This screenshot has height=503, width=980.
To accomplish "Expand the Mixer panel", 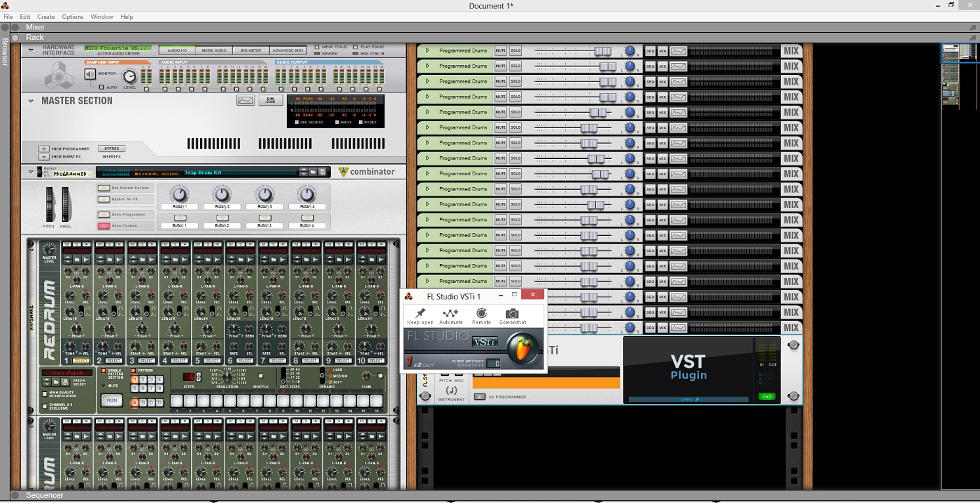I will coord(15,28).
